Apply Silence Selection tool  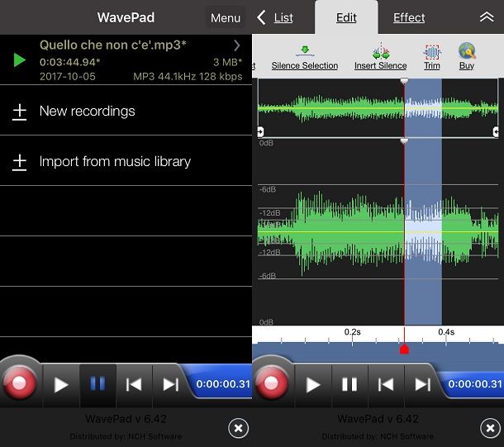click(x=305, y=58)
